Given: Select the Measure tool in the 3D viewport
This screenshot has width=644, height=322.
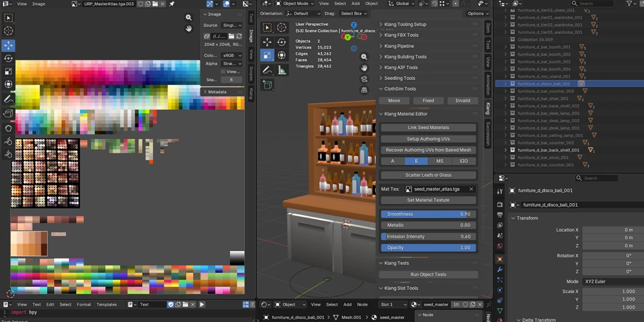Looking at the screenshot, I should click(282, 70).
